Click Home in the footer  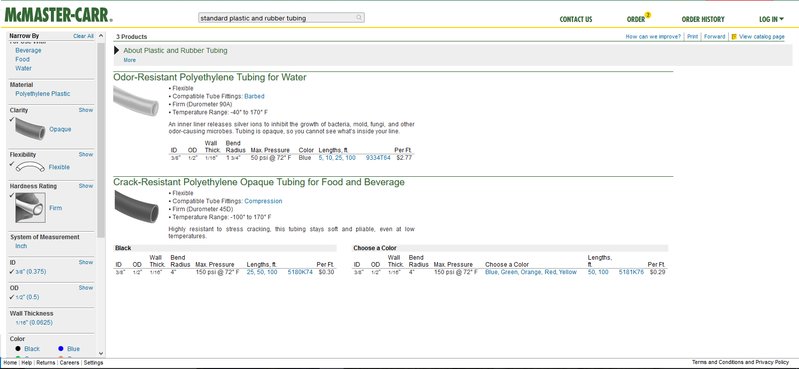coord(10,363)
